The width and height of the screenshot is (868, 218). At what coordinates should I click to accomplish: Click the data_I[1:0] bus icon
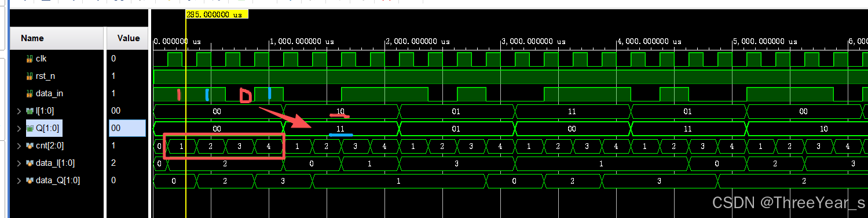click(x=30, y=163)
